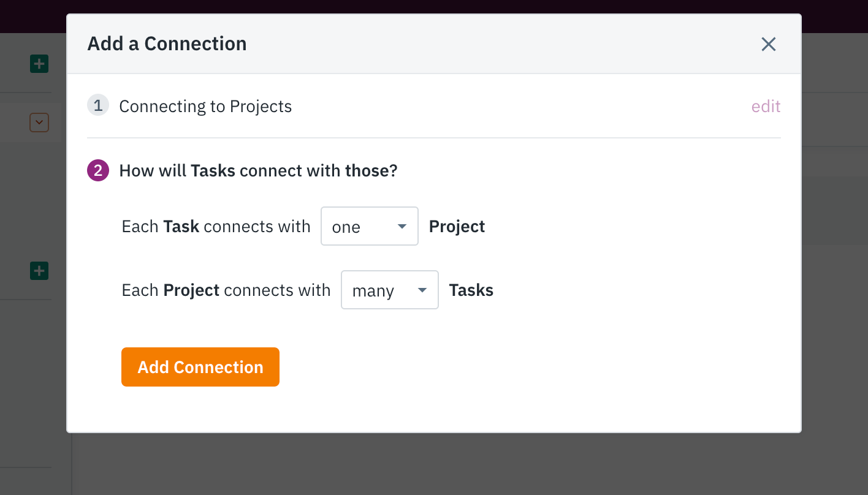This screenshot has width=868, height=495.
Task: Click the lower green plus icon in sidebar
Action: coord(39,271)
